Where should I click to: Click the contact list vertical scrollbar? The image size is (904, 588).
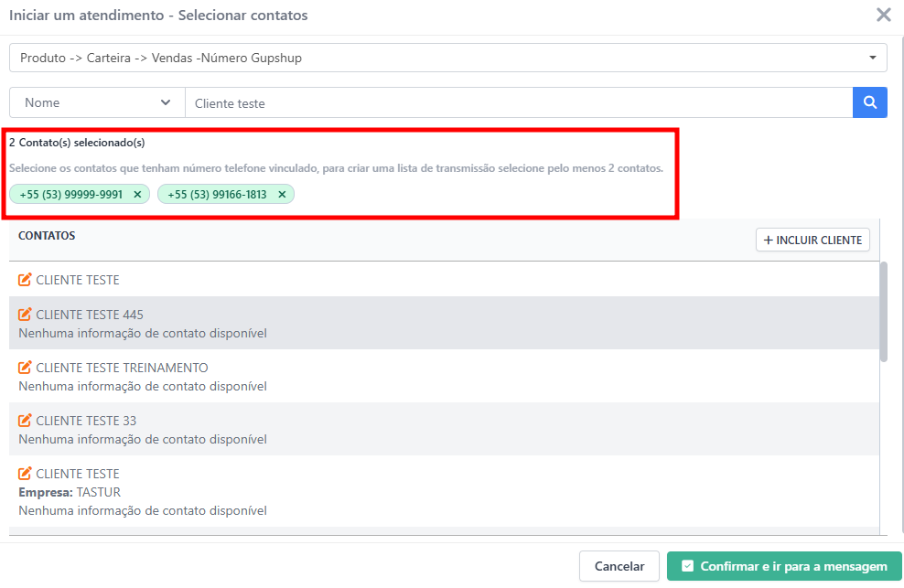tap(883, 312)
